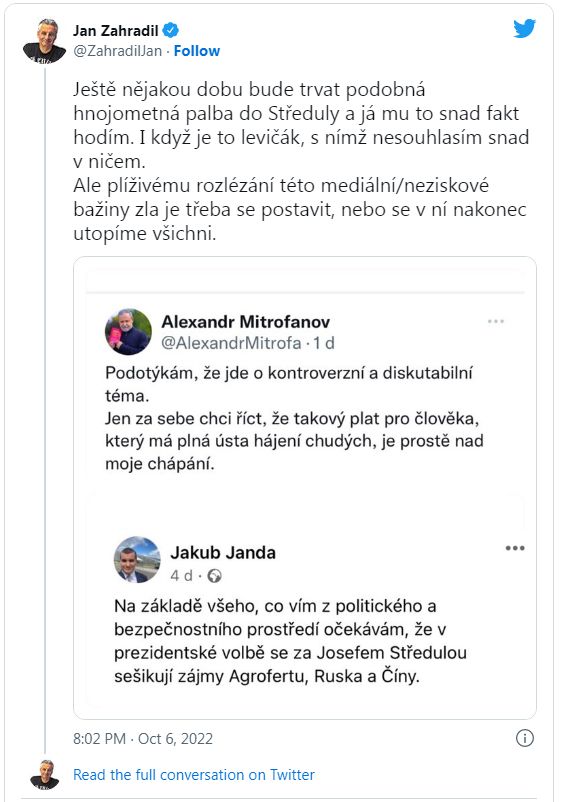Open Jan Zahradil's profile avatar at top
562x802 pixels.
click(45, 41)
